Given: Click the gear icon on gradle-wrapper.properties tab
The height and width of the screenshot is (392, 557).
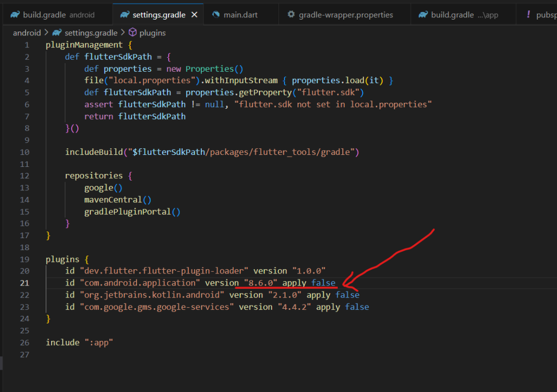Looking at the screenshot, I should [292, 15].
